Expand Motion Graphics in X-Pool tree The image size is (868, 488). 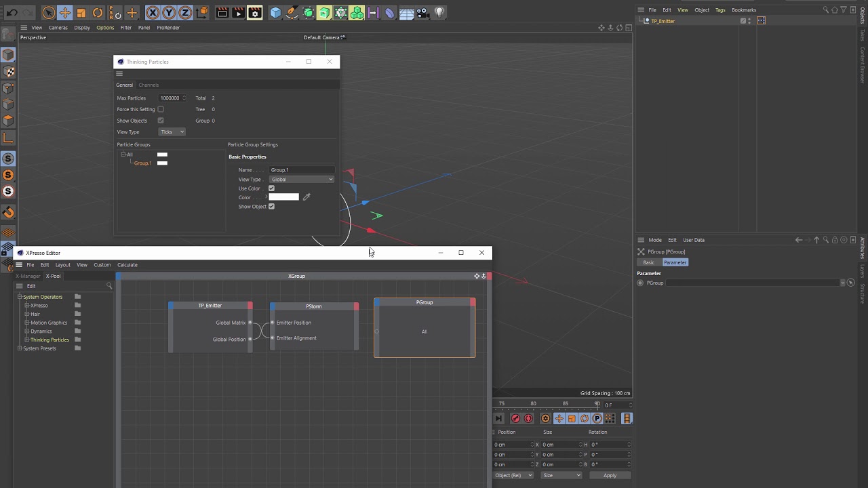[26, 323]
